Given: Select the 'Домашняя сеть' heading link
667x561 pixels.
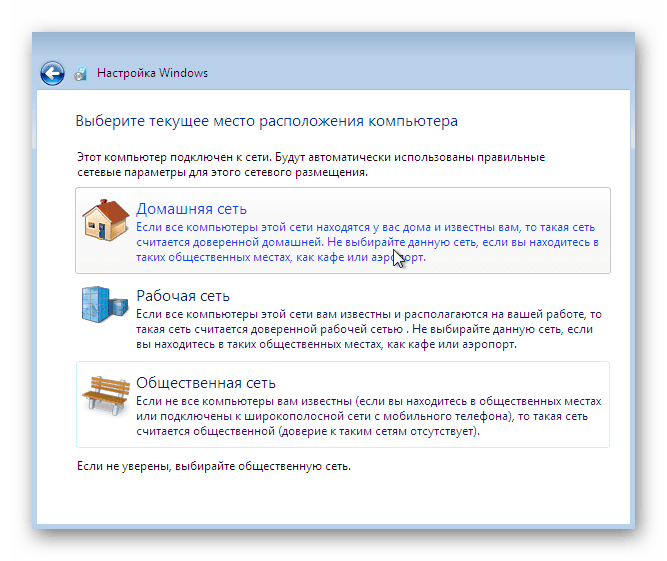Looking at the screenshot, I should [191, 209].
